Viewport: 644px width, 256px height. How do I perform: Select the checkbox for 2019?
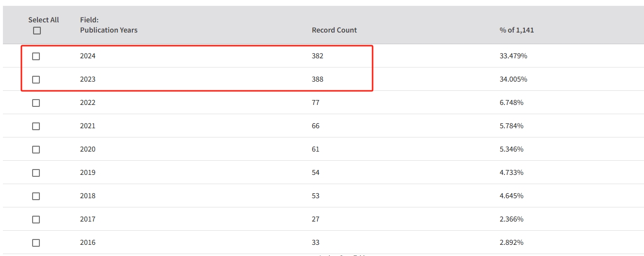point(36,173)
